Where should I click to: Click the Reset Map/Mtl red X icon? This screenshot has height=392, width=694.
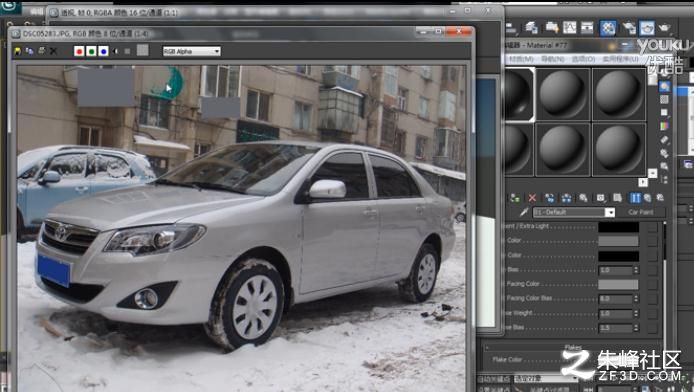(532, 198)
